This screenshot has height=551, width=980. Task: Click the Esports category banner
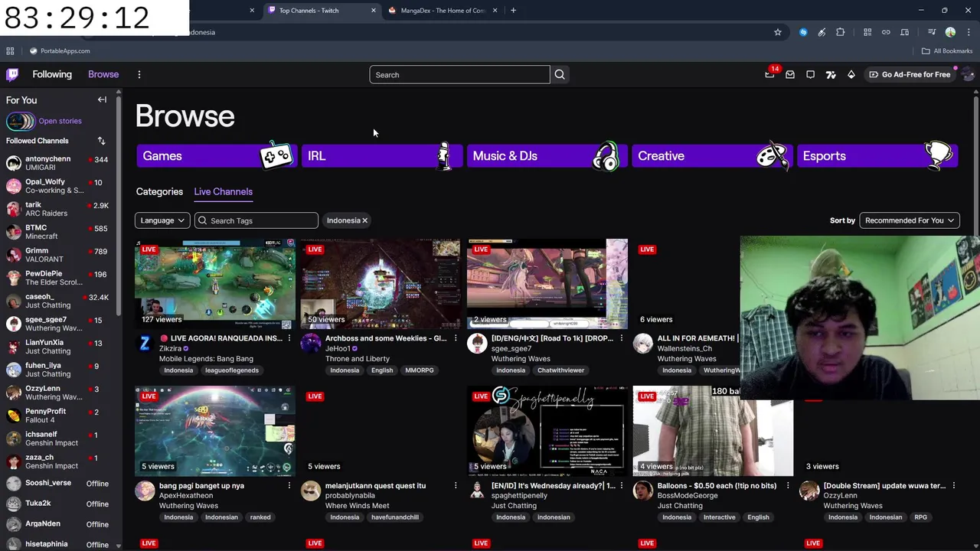tap(877, 156)
